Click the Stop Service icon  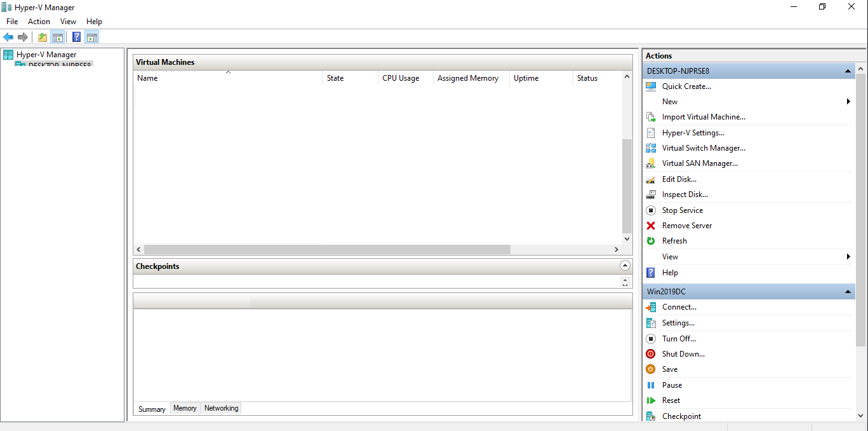click(651, 210)
